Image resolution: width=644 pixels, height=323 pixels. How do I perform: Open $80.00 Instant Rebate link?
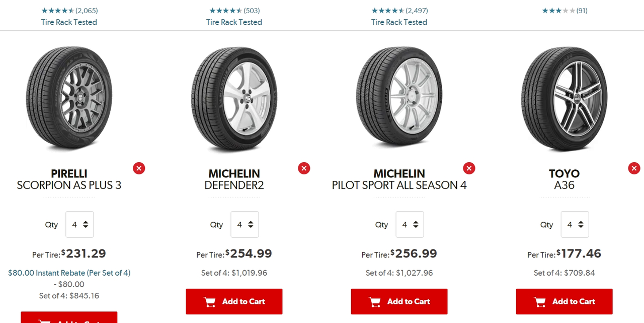click(69, 273)
